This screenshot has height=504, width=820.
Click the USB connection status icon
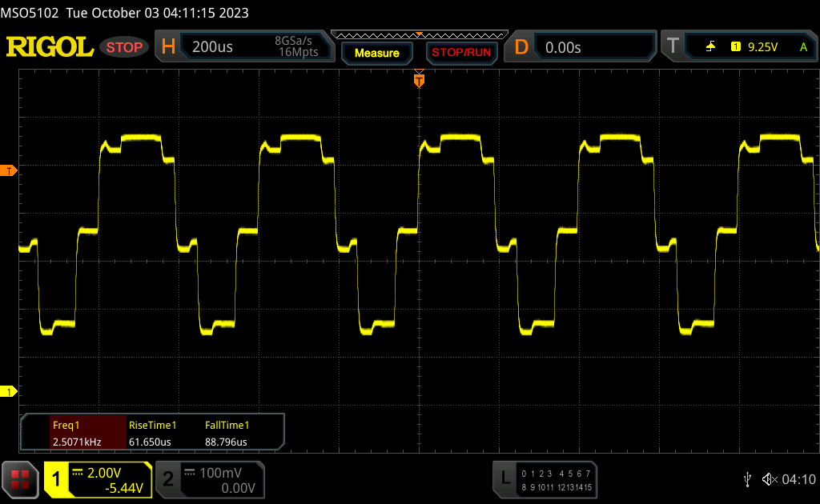coord(747,479)
